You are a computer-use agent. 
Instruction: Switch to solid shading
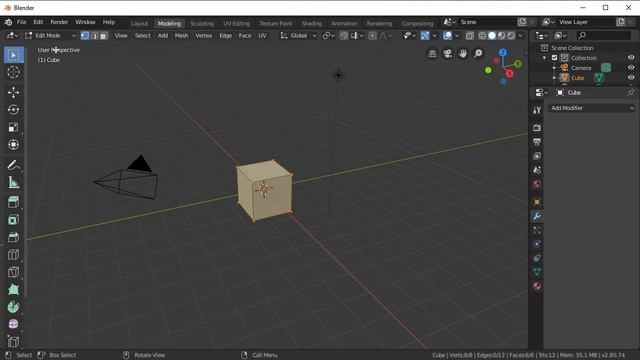pos(492,36)
